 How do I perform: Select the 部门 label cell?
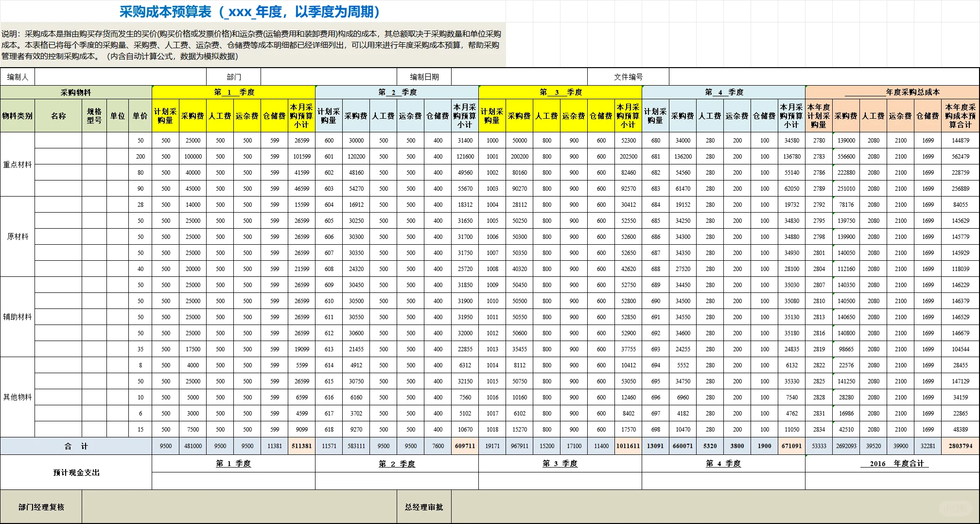tap(234, 77)
